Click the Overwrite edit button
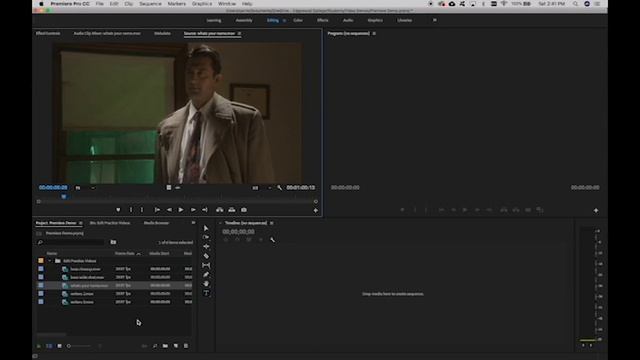 [x=231, y=210]
